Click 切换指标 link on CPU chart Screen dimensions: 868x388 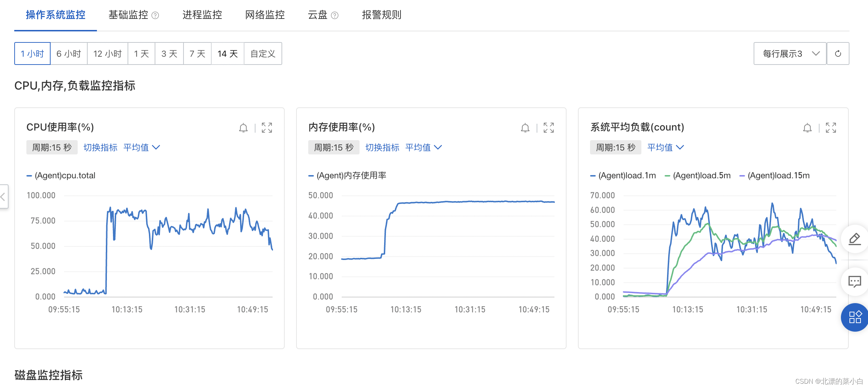click(x=100, y=147)
